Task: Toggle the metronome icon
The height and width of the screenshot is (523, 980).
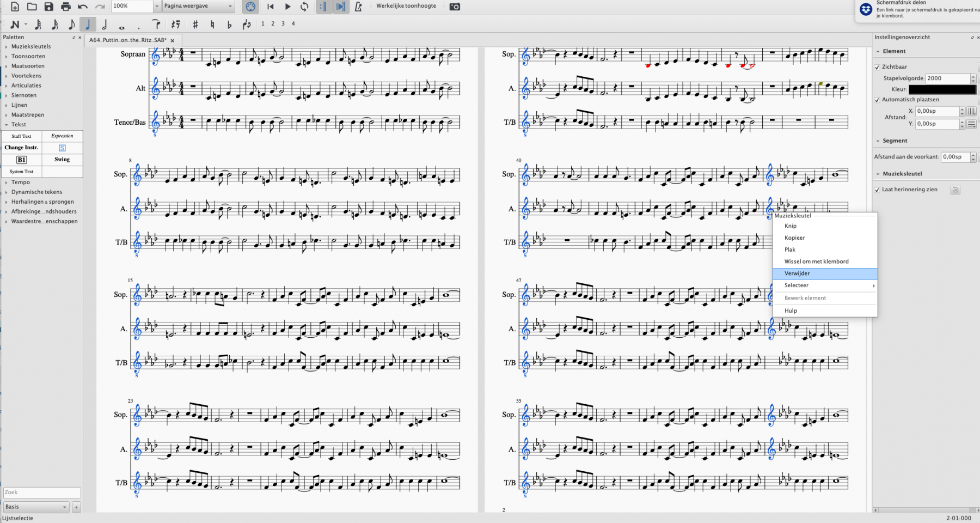Action: [358, 7]
